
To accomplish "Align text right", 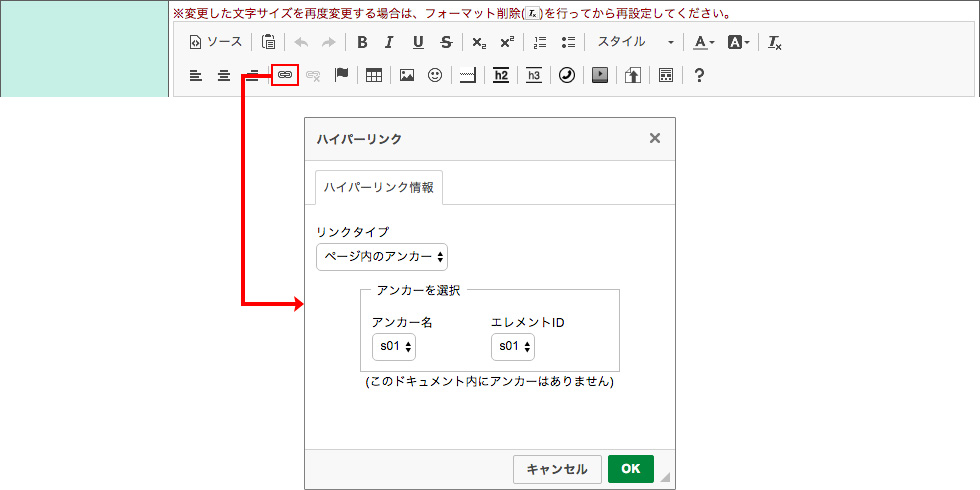I will pos(252,76).
